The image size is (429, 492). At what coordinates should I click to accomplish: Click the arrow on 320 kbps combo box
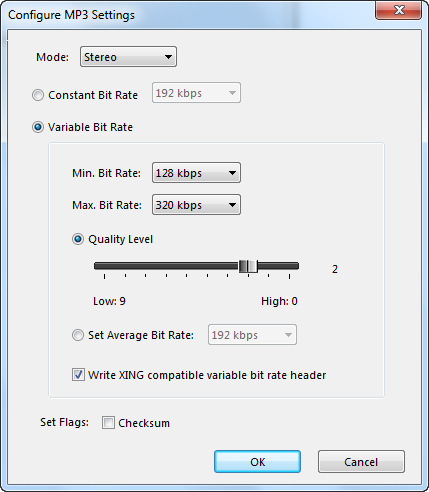(x=232, y=205)
